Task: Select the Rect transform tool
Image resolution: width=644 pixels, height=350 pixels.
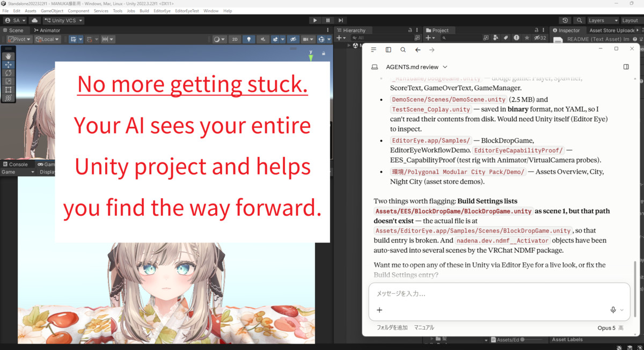Action: click(8, 90)
